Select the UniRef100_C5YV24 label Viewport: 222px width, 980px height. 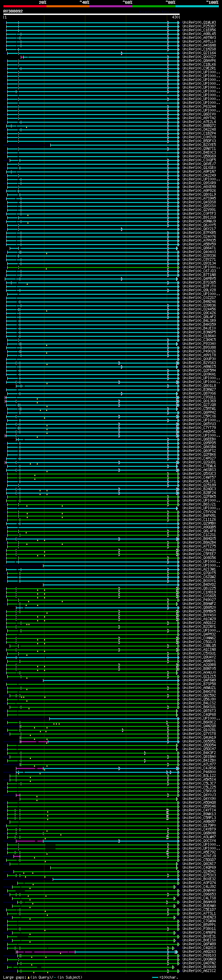coord(199,512)
